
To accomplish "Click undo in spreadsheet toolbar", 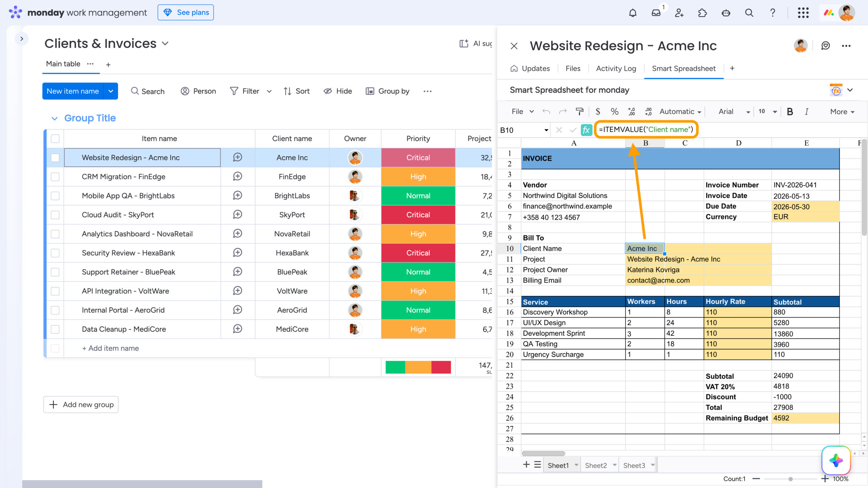I will click(x=546, y=111).
